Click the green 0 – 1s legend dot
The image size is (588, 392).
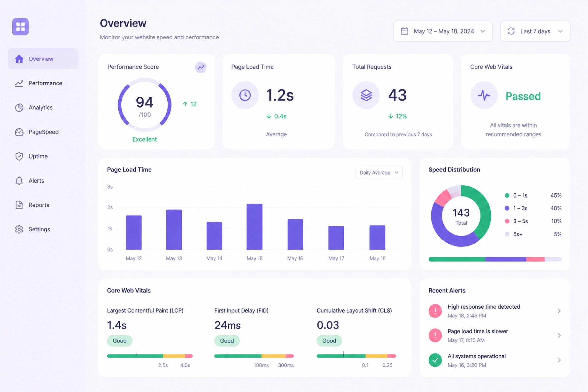[507, 195]
